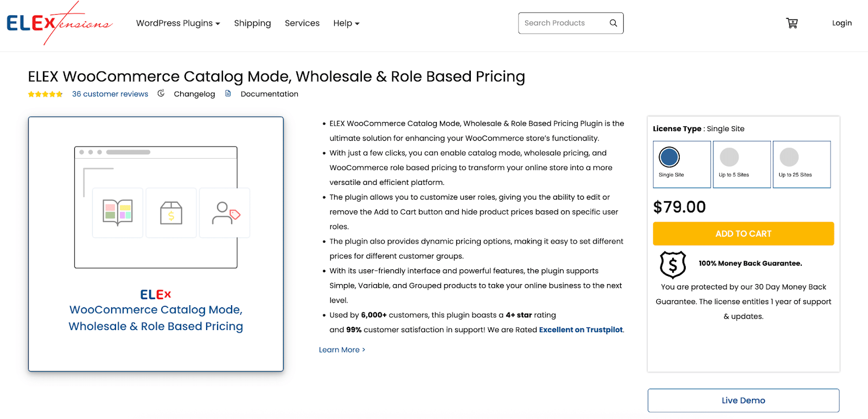The height and width of the screenshot is (419, 868).
Task: Click the product plugin cover image caption
Action: point(156,318)
